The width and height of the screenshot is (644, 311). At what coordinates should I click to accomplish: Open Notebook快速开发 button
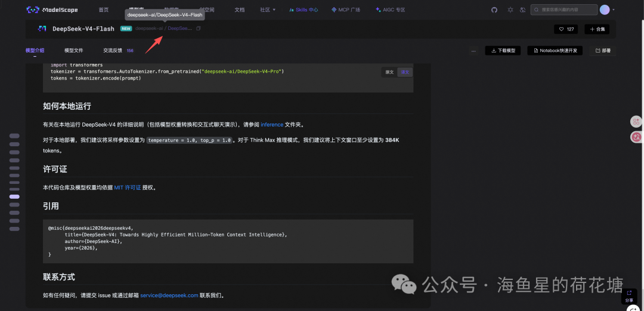click(x=555, y=51)
